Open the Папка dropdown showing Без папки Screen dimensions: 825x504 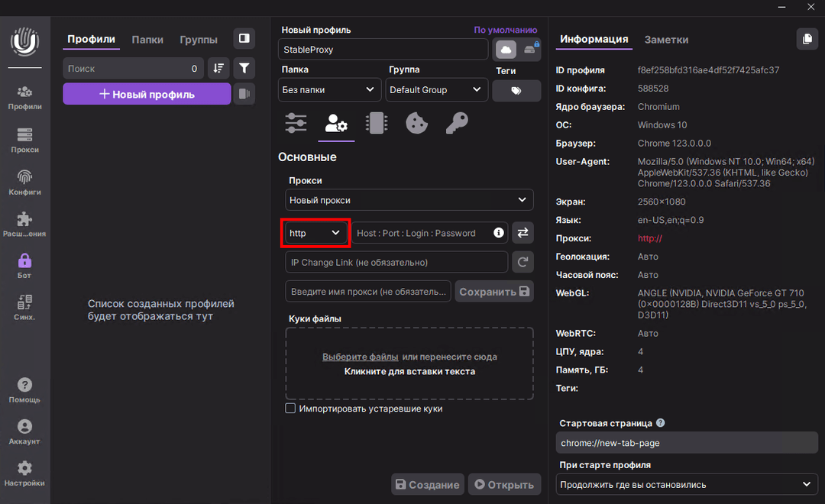coord(329,89)
